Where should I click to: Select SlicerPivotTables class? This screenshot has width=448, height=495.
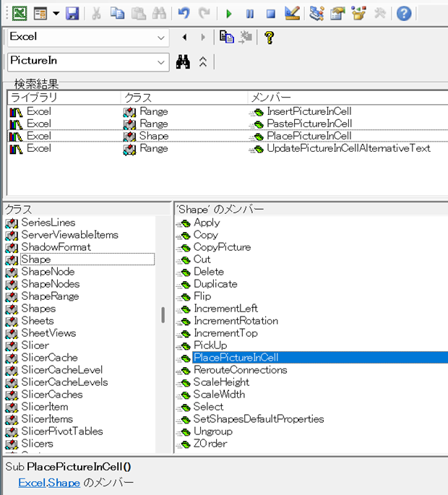click(62, 431)
